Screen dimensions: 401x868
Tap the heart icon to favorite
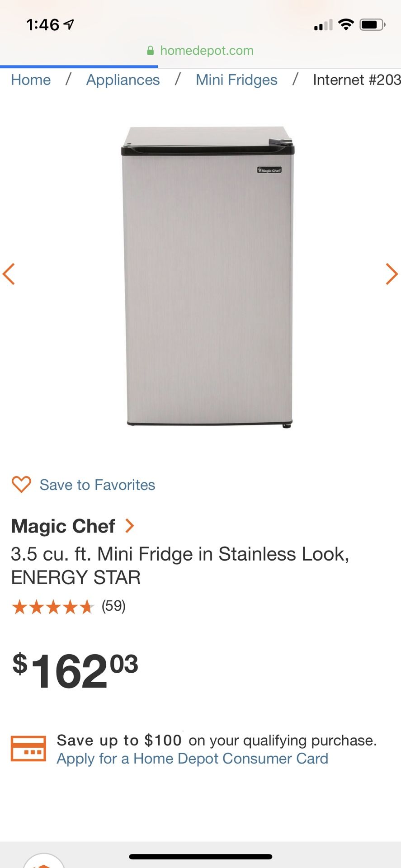pos(21,484)
